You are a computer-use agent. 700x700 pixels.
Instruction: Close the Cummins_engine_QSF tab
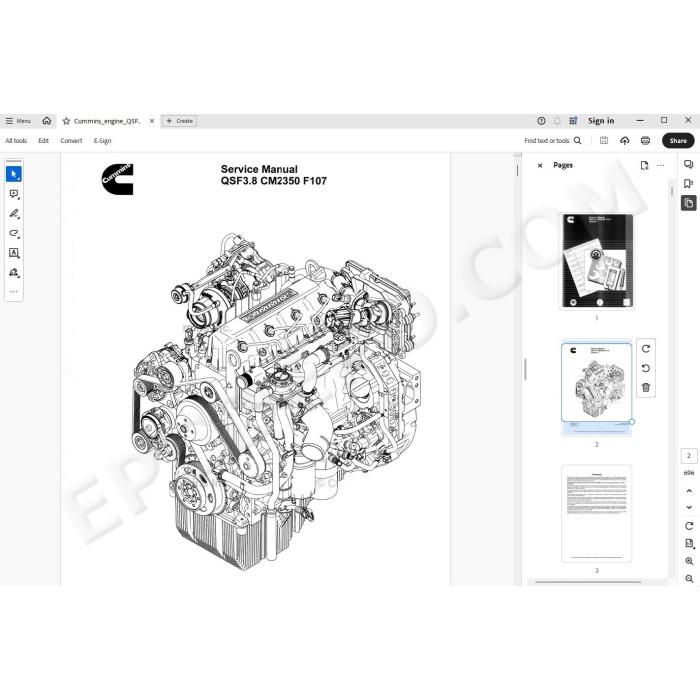pyautogui.click(x=152, y=121)
